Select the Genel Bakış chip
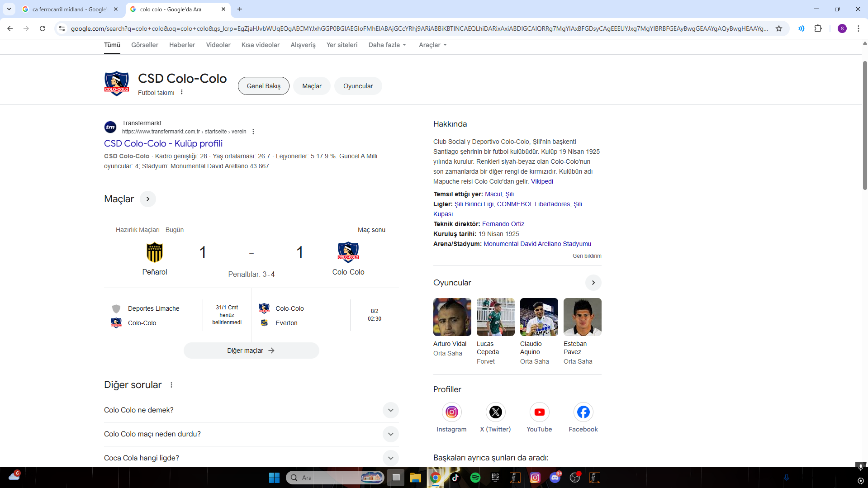Screen dimensions: 868x488 [264, 86]
